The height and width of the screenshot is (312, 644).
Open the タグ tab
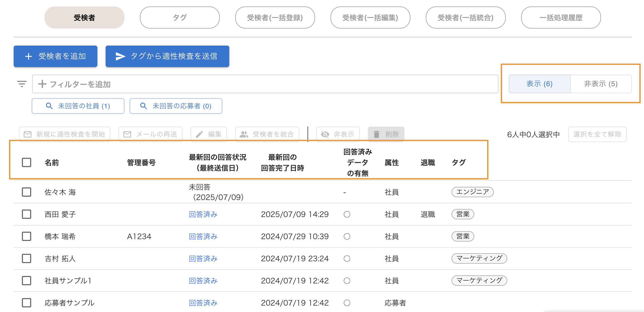[180, 18]
